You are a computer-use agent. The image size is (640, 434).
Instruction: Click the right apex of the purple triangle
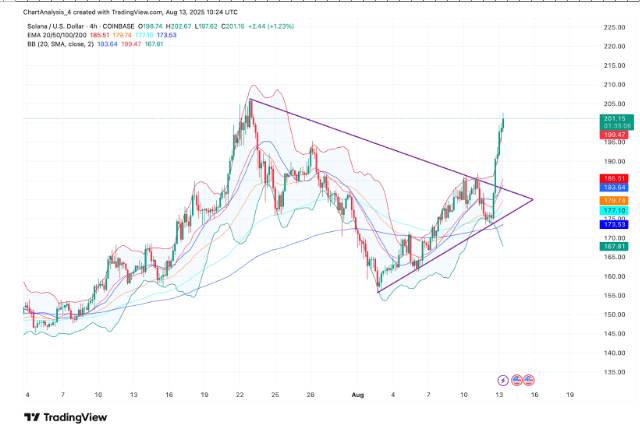533,199
